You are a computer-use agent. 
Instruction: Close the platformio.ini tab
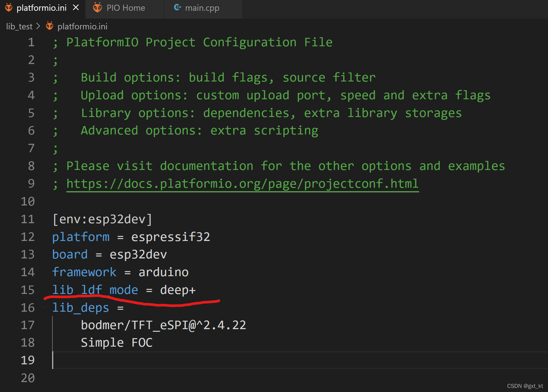coord(76,8)
